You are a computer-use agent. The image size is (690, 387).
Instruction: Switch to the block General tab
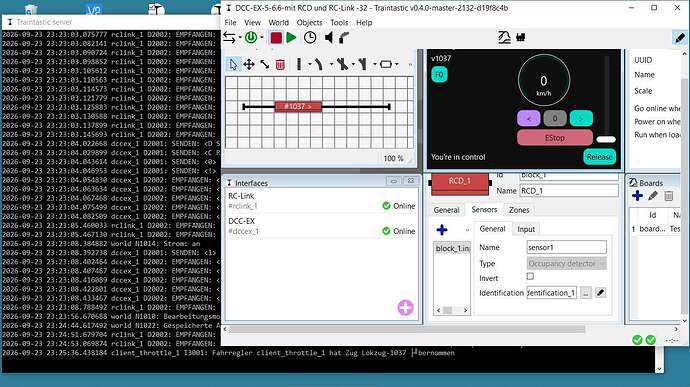[x=446, y=210]
